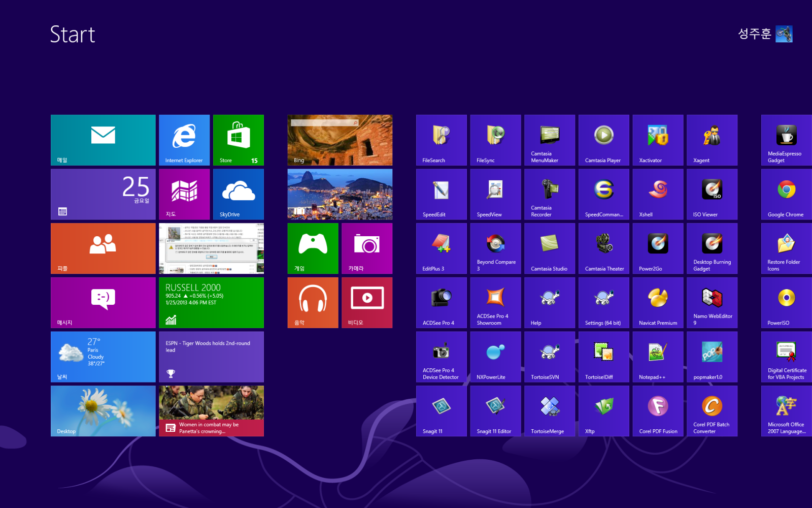Open the Video (비디오) tile
This screenshot has width=812, height=508.
pyautogui.click(x=367, y=303)
